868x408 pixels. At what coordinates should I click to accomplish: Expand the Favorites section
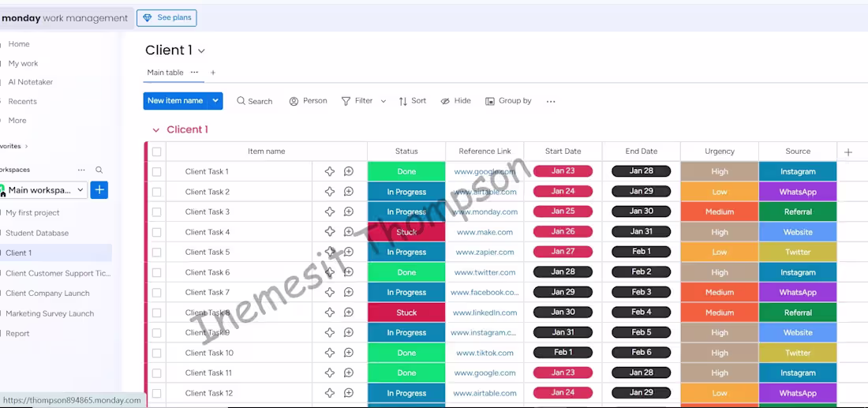tap(26, 146)
